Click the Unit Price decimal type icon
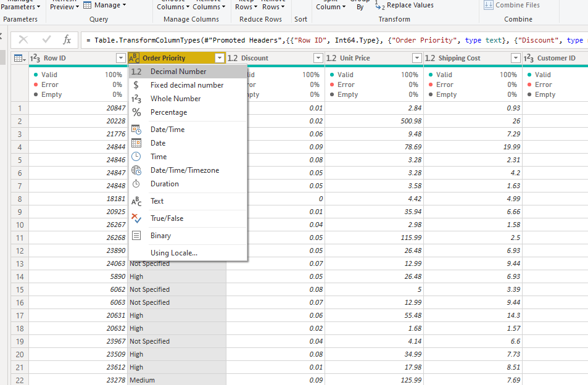The height and width of the screenshot is (385, 588). point(331,58)
